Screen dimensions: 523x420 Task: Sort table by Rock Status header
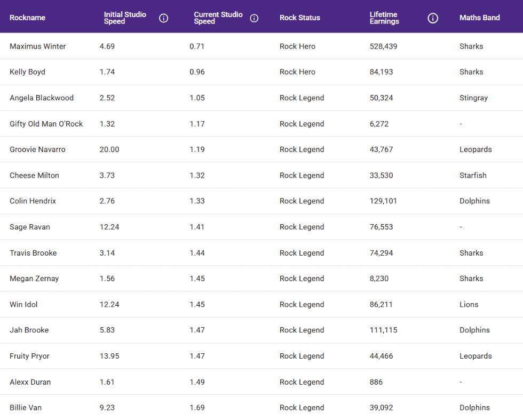(x=299, y=18)
